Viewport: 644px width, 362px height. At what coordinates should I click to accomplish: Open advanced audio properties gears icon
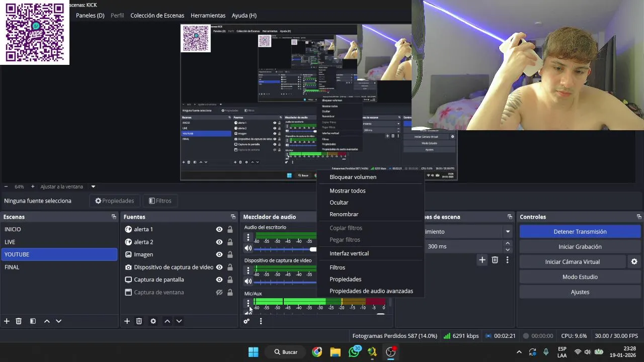pyautogui.click(x=247, y=321)
